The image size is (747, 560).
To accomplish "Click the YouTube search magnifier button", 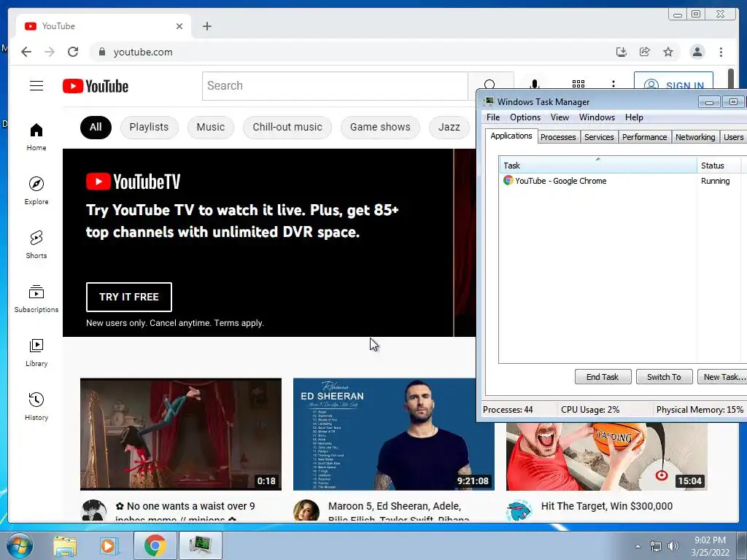I will pos(489,84).
